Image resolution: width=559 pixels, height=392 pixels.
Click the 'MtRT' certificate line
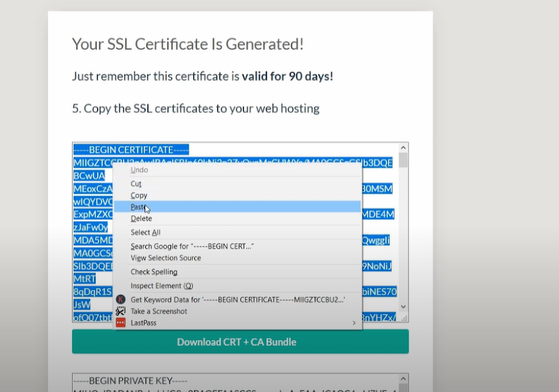[85, 279]
